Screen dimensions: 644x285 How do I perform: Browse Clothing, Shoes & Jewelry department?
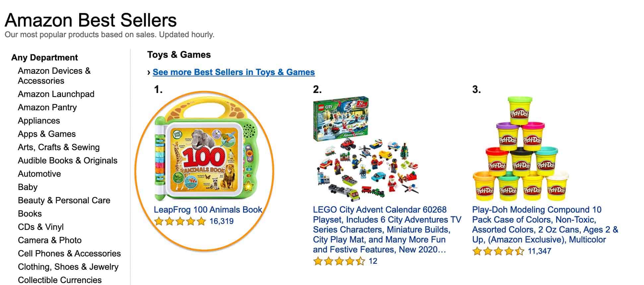(x=68, y=267)
